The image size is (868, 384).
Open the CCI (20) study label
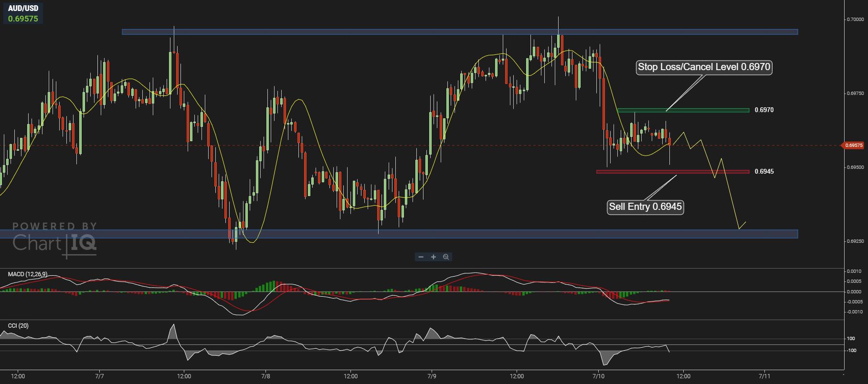tap(18, 326)
